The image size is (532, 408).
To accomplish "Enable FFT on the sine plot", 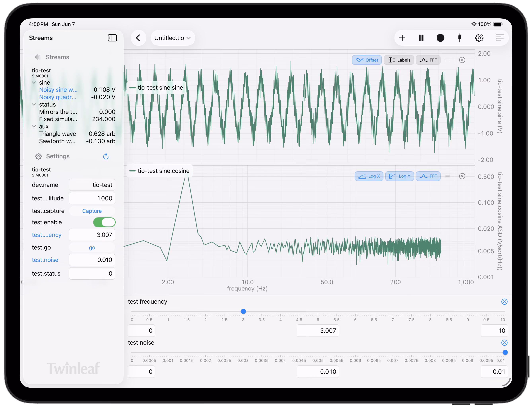I will click(x=428, y=60).
